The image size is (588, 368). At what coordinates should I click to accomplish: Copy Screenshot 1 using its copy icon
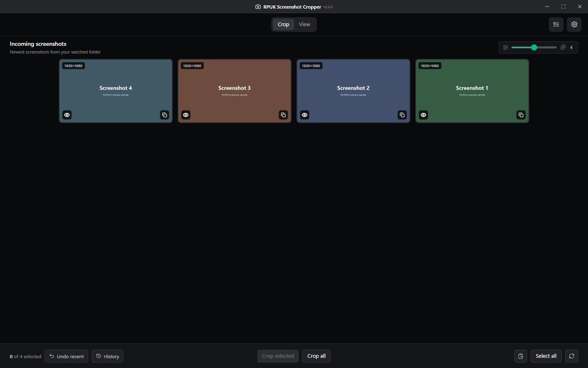(521, 115)
